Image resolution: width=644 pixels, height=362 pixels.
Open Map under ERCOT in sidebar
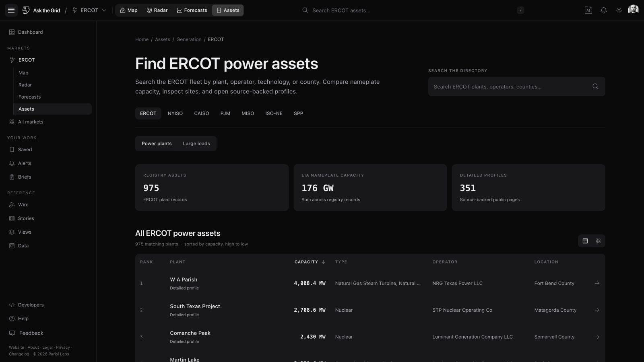coord(52,73)
